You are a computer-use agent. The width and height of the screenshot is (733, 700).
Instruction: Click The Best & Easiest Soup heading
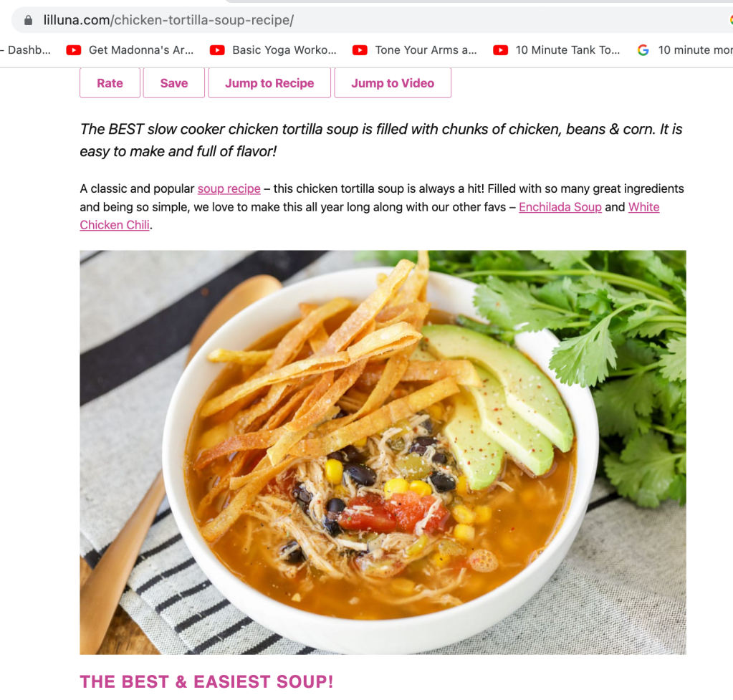pyautogui.click(x=206, y=681)
